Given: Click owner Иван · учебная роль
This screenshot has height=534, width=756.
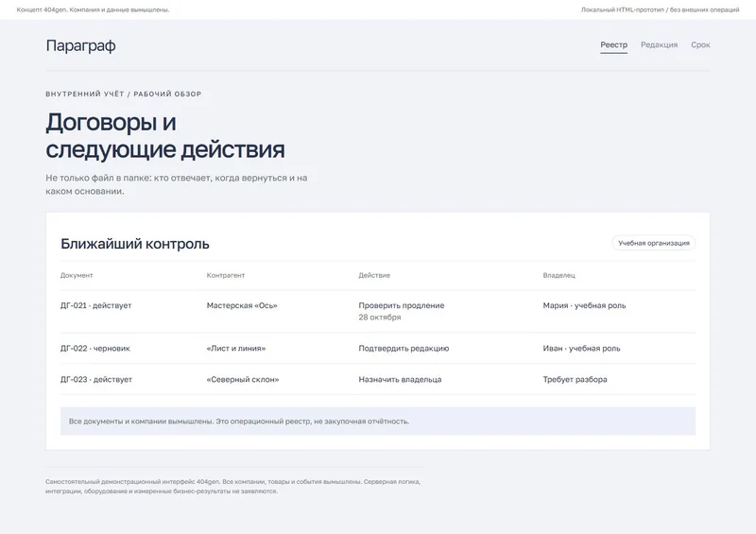Looking at the screenshot, I should point(581,349).
